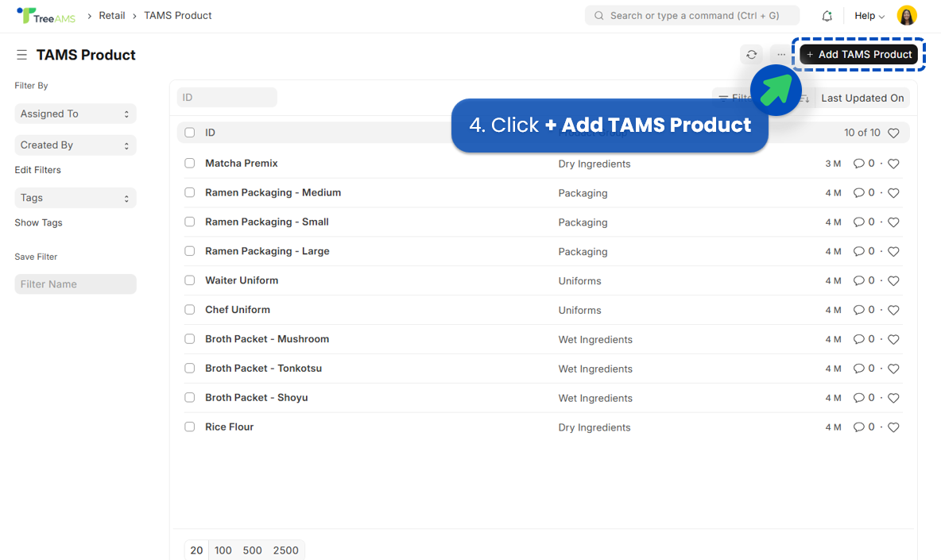The image size is (941, 560).
Task: Click the header heart icon beside 10 of 10
Action: [893, 133]
